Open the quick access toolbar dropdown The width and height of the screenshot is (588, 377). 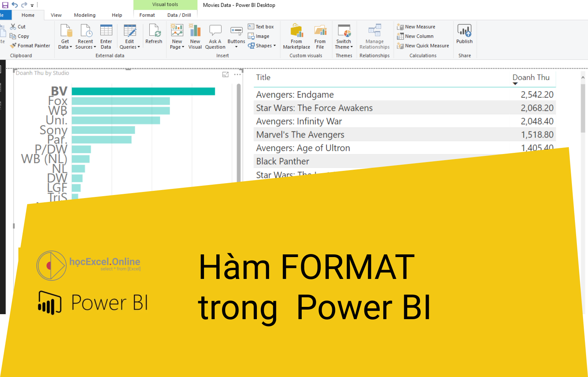click(x=32, y=5)
